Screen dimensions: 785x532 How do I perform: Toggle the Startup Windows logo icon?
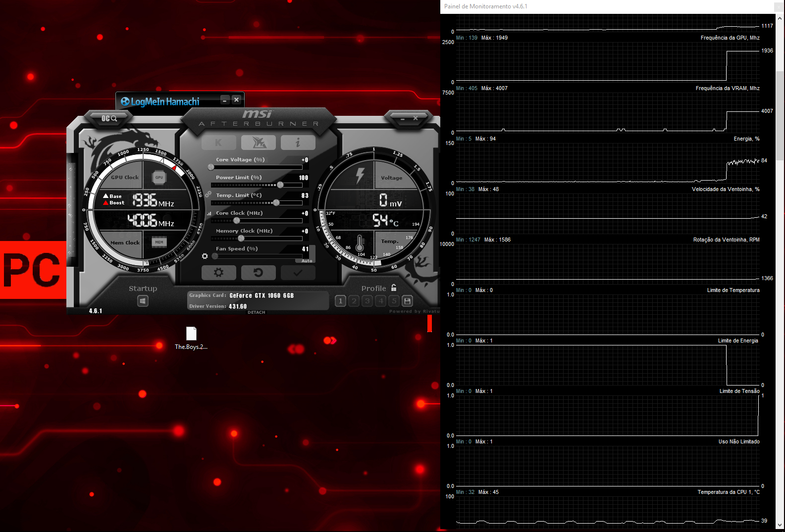coord(143,301)
